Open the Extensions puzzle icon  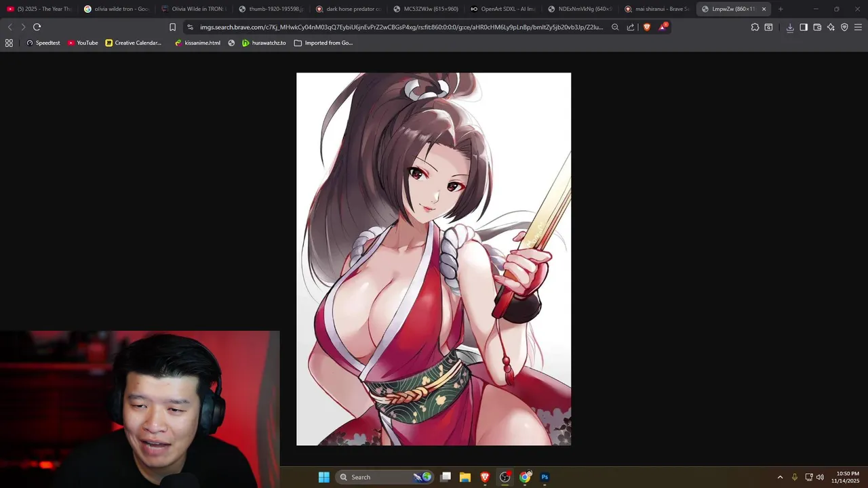pos(755,27)
